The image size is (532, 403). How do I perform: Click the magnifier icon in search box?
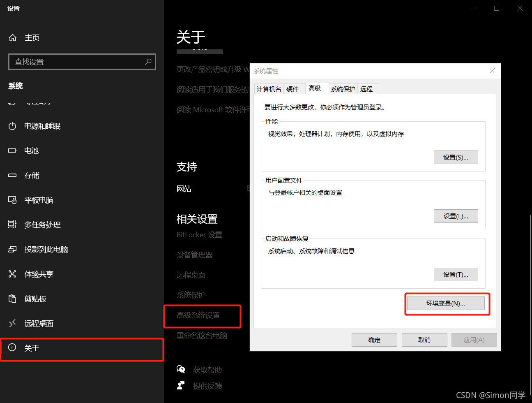[148, 62]
